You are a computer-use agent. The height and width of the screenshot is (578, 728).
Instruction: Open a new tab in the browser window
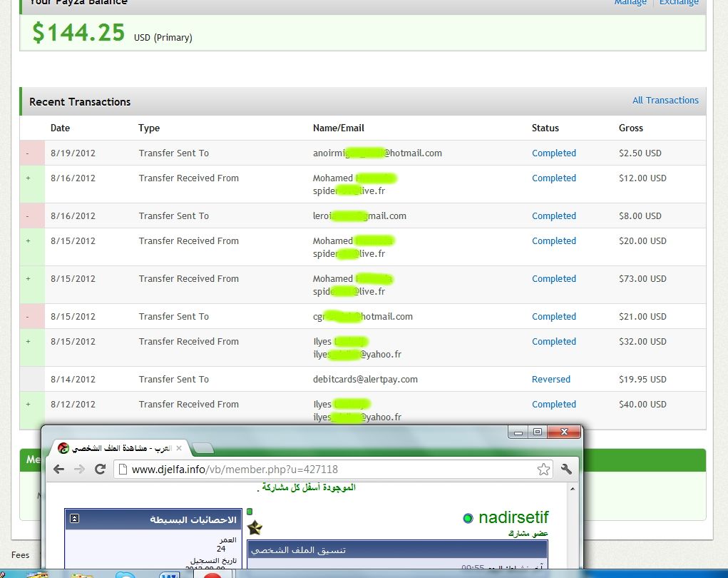[x=203, y=448]
